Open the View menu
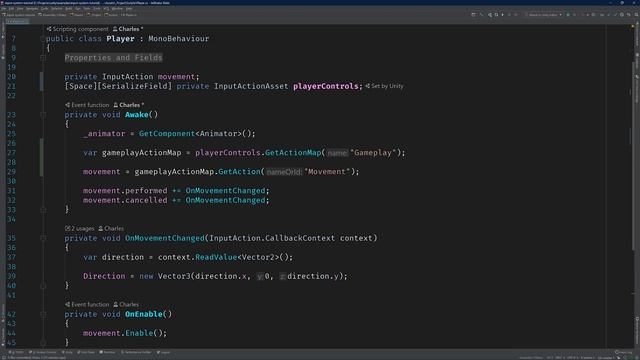This screenshot has width=640, height=360. [x=20, y=9]
